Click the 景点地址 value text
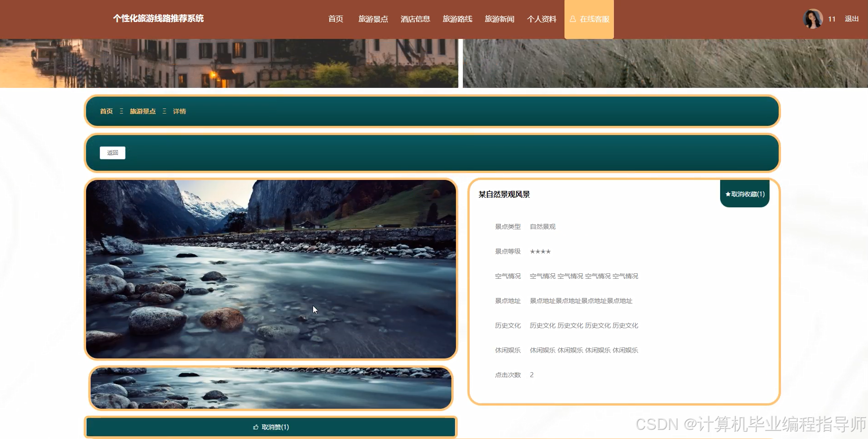The width and height of the screenshot is (868, 439). pyautogui.click(x=581, y=301)
